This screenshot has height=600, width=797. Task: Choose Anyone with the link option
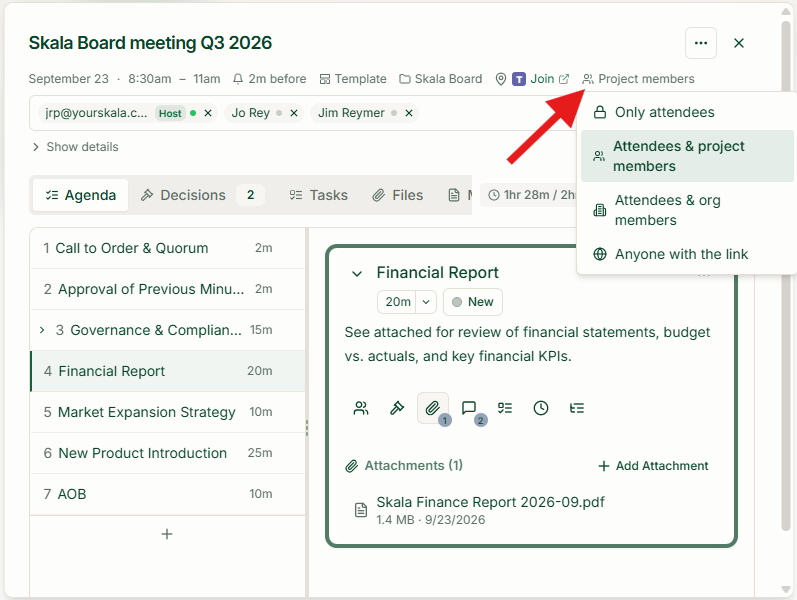click(687, 254)
